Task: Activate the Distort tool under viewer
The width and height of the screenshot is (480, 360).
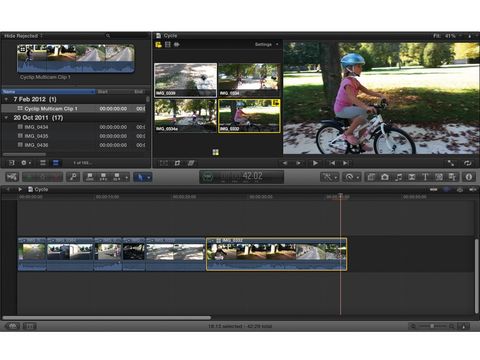Action: click(191, 163)
